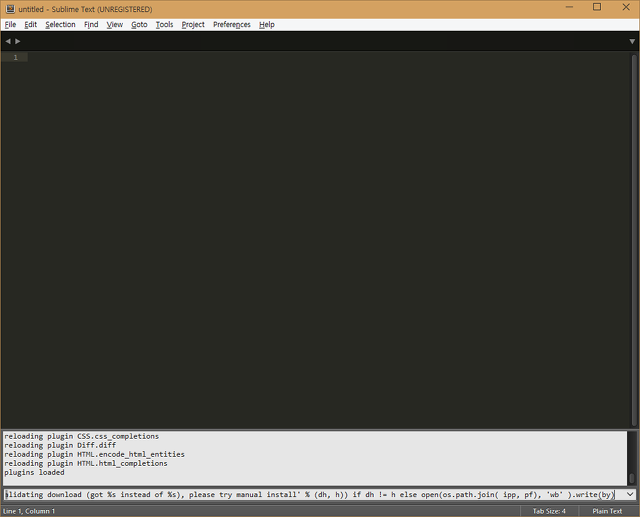Open the console input history dropdown
The image size is (640, 517).
(x=630, y=495)
